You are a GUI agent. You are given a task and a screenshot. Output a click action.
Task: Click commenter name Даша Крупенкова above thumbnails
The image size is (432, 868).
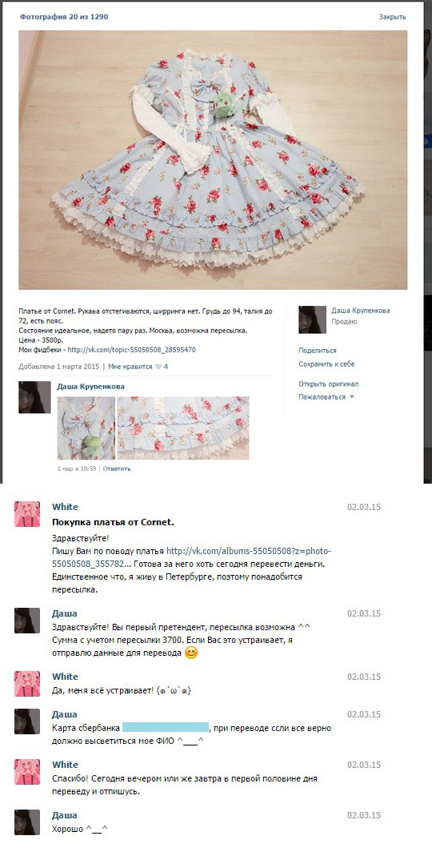coord(90,387)
